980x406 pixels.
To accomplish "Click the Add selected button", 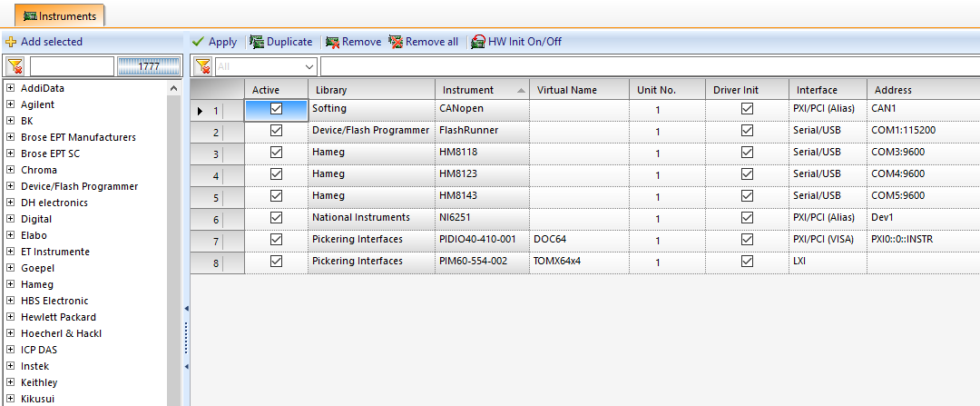I will (44, 42).
